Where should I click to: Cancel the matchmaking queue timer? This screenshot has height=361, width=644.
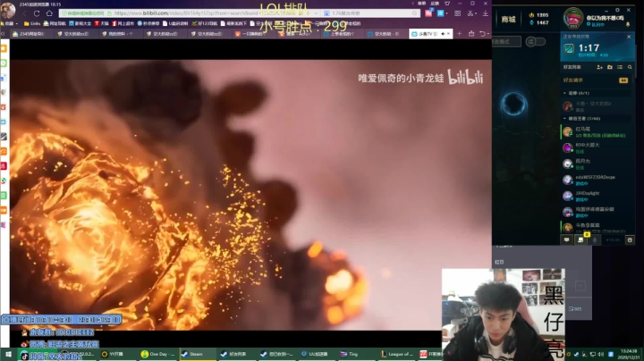pos(629,37)
